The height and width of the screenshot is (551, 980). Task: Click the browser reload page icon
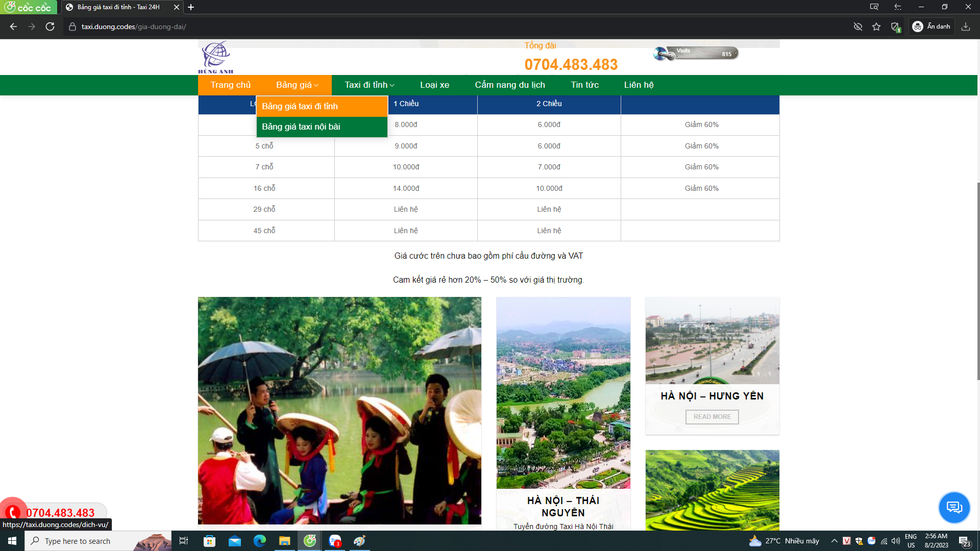coord(50,27)
